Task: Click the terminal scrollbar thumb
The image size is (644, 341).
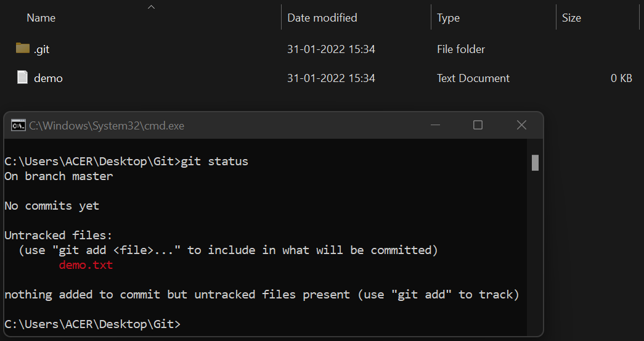Action: pos(535,162)
